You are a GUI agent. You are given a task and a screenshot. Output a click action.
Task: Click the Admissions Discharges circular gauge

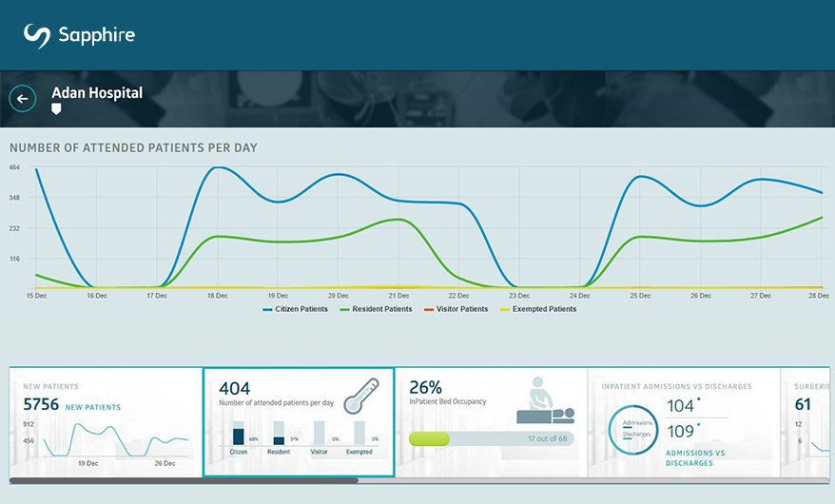pyautogui.click(x=633, y=430)
